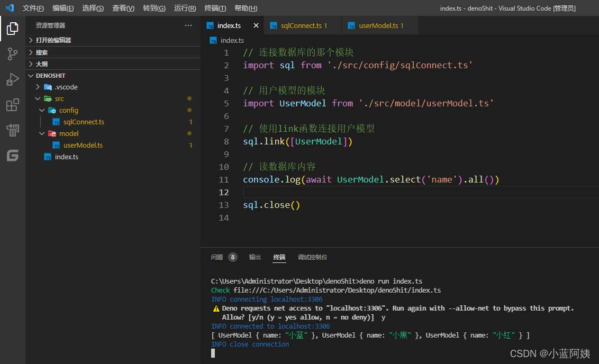
Task: Open index.ts from the file tree
Action: click(x=67, y=157)
